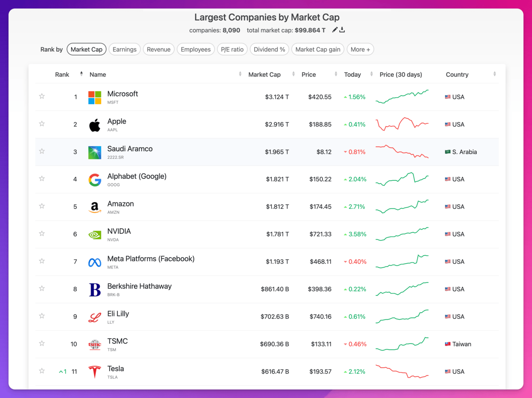Click the edit pencil icon near total market cap
Image resolution: width=532 pixels, height=398 pixels.
click(x=335, y=30)
